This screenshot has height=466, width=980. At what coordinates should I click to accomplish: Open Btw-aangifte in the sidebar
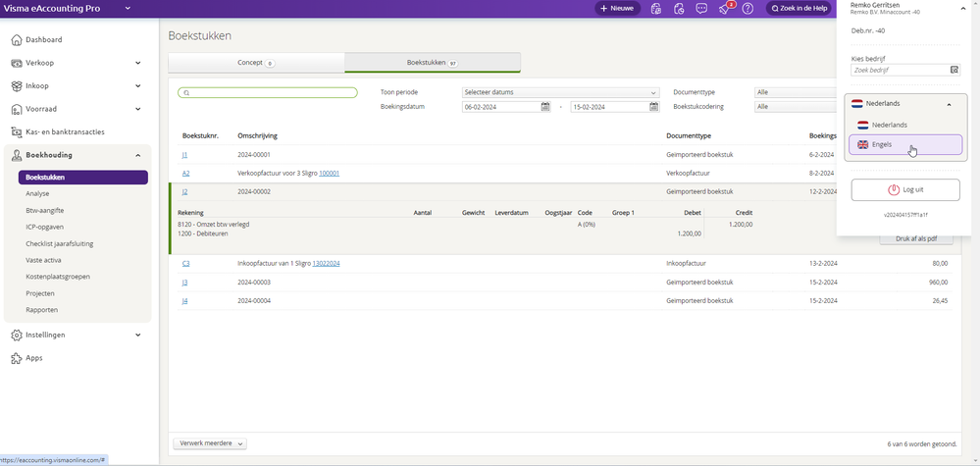point(45,211)
